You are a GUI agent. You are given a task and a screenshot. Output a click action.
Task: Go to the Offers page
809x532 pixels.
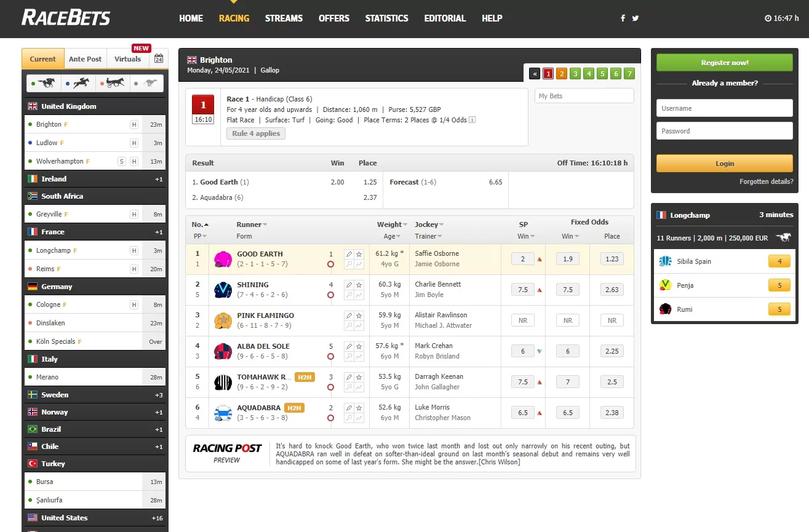(x=334, y=18)
